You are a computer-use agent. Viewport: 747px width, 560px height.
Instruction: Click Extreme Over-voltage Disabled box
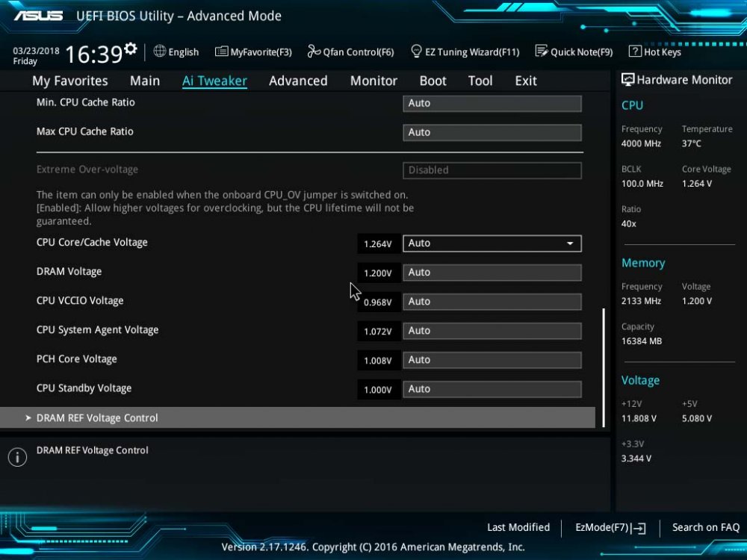tap(492, 170)
